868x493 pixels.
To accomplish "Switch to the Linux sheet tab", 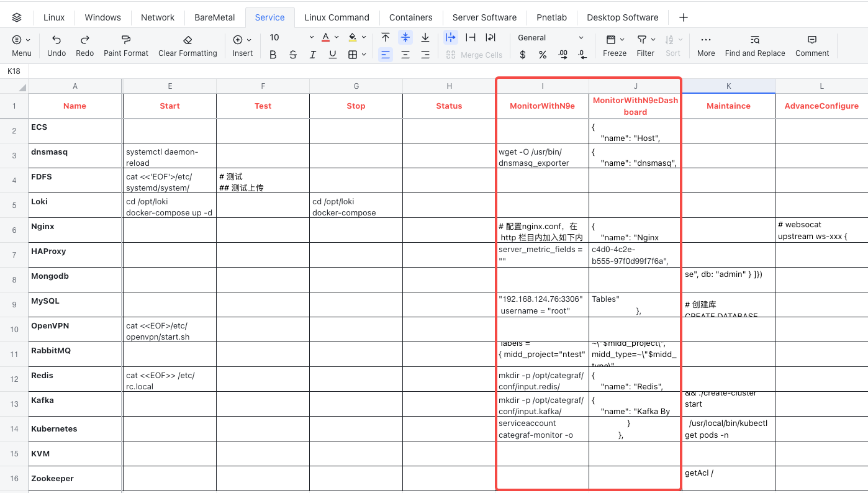I will coord(54,17).
